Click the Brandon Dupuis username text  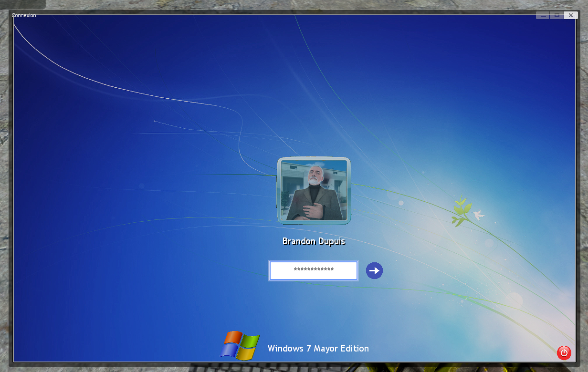point(314,241)
